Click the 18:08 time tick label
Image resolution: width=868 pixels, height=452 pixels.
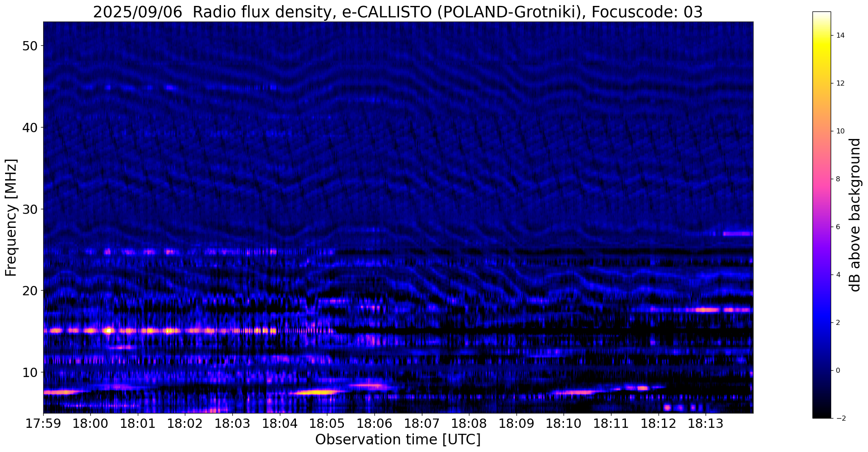(x=469, y=424)
